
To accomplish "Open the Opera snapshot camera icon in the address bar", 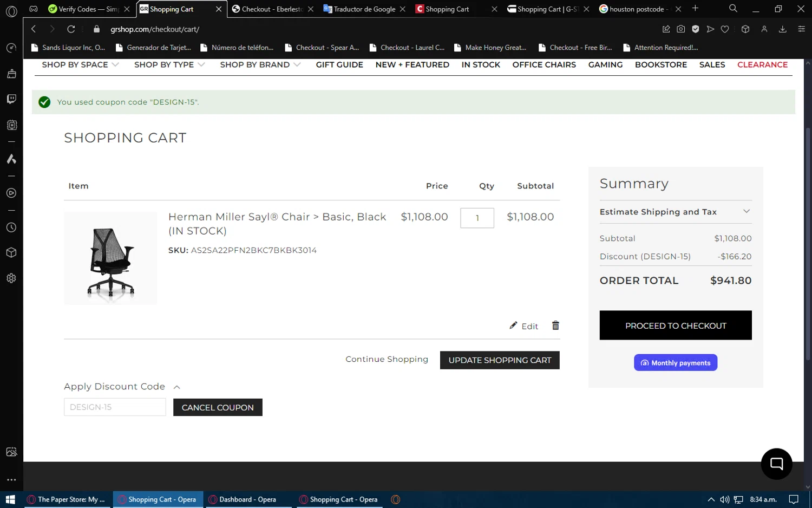I will 681,29.
